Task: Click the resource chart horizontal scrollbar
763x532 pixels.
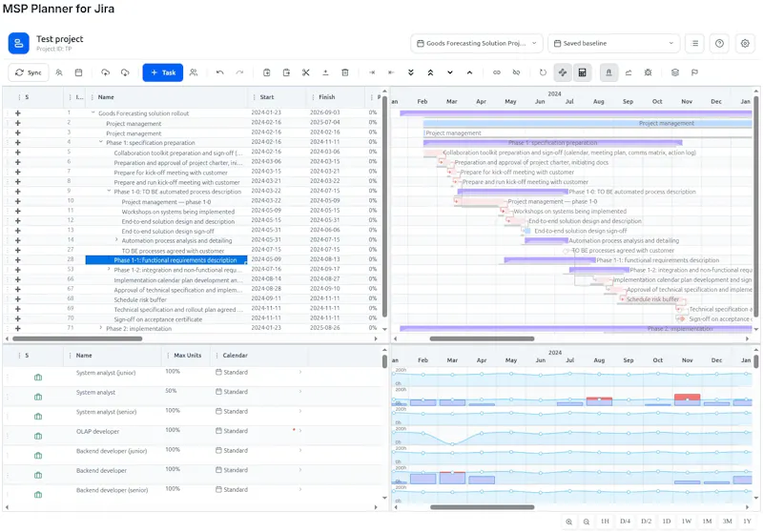Action: click(482, 507)
